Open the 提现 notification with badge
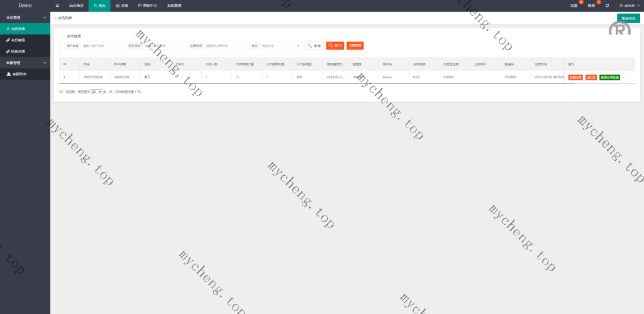This screenshot has height=314, width=644. coord(591,5)
